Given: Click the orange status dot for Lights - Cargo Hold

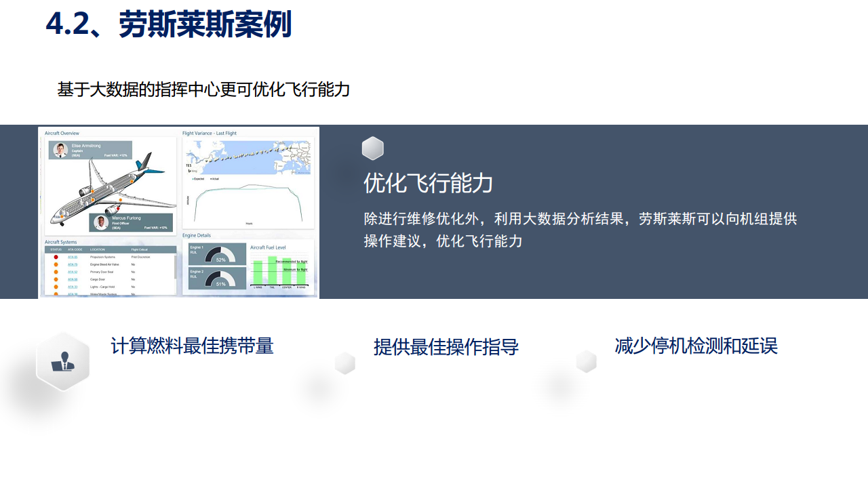Looking at the screenshot, I should pyautogui.click(x=56, y=287).
